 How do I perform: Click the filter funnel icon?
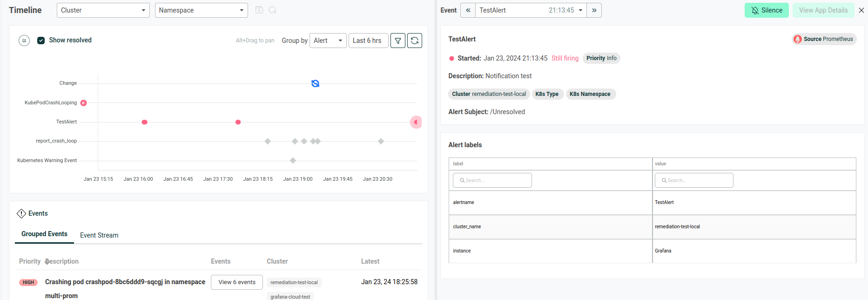click(x=398, y=41)
